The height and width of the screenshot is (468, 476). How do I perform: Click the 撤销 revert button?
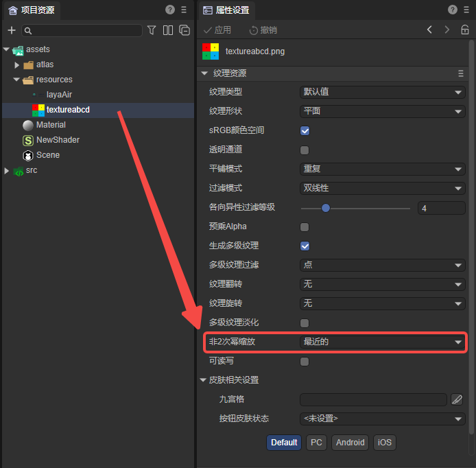[263, 30]
